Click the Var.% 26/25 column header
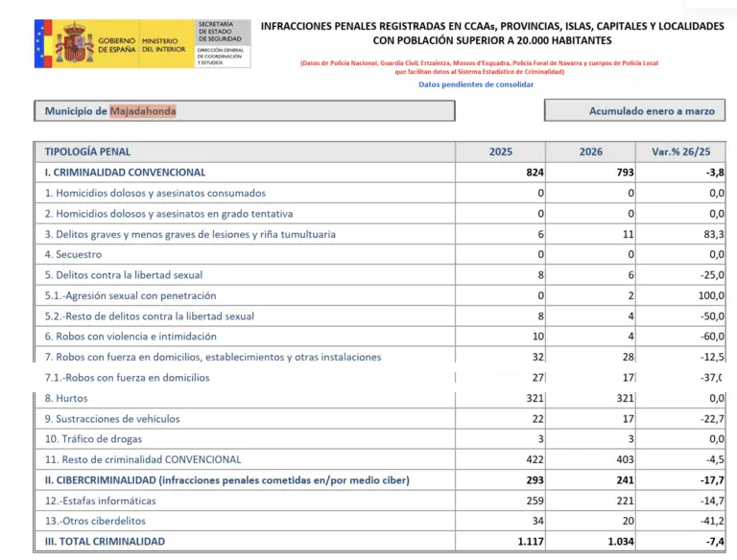Viewport: 737px width, 560px height. click(x=681, y=152)
